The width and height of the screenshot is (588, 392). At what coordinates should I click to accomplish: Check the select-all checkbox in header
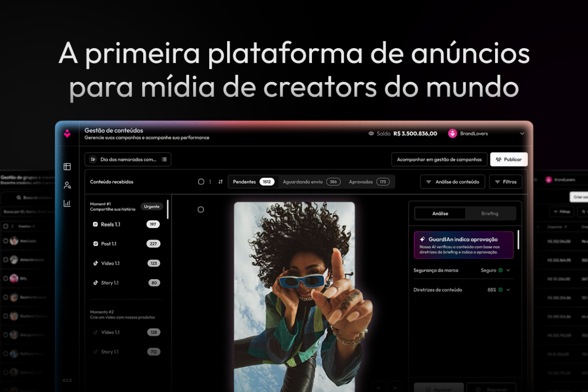(x=201, y=182)
